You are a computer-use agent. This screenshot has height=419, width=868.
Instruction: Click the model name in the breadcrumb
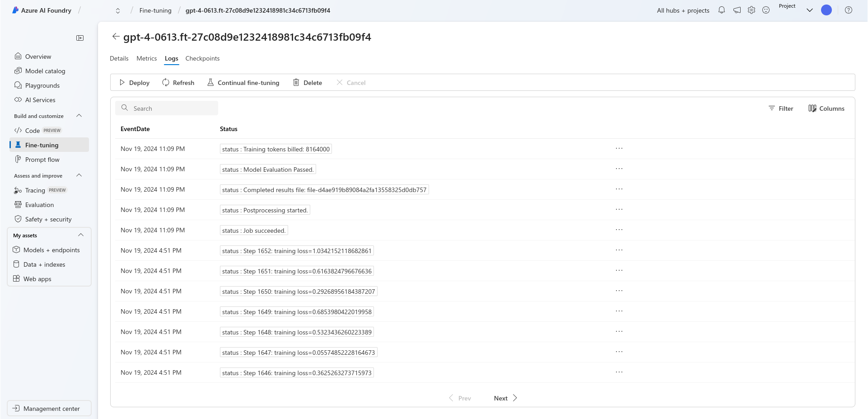point(258,10)
